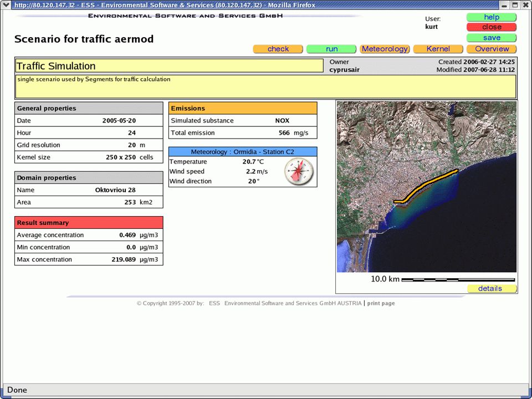This screenshot has height=399, width=532.
Task: Select the Total emission value 566
Action: (284, 132)
